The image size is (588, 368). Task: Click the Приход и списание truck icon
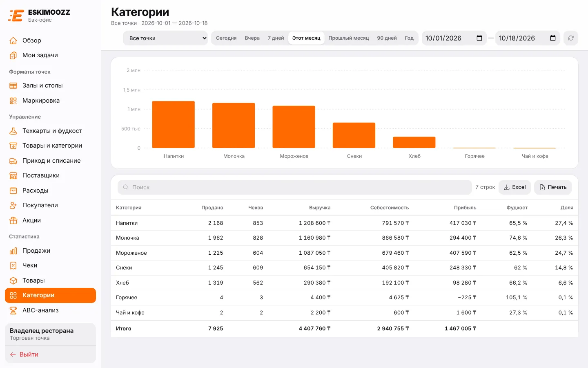[x=13, y=161]
